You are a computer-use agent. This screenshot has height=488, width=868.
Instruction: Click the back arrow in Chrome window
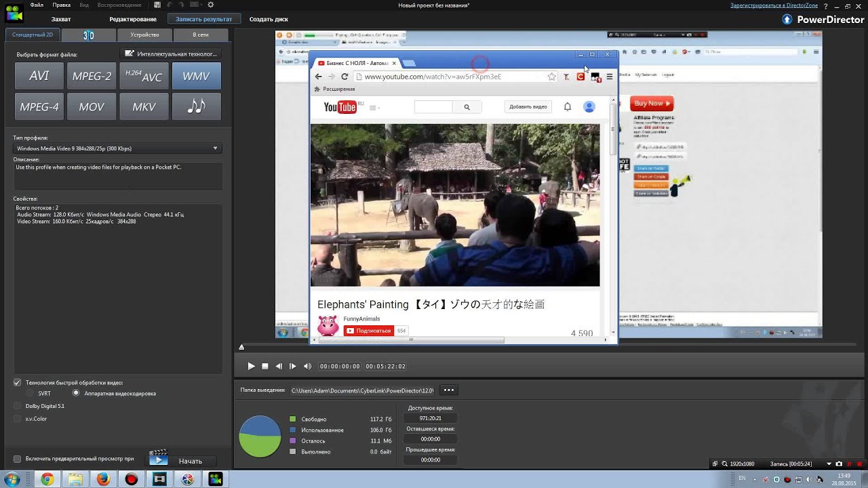[x=319, y=77]
